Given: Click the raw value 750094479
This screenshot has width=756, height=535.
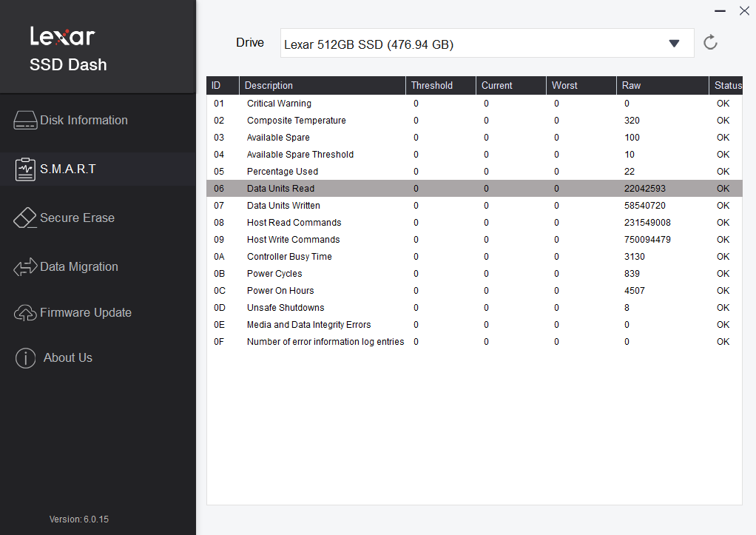Looking at the screenshot, I should [x=647, y=239].
